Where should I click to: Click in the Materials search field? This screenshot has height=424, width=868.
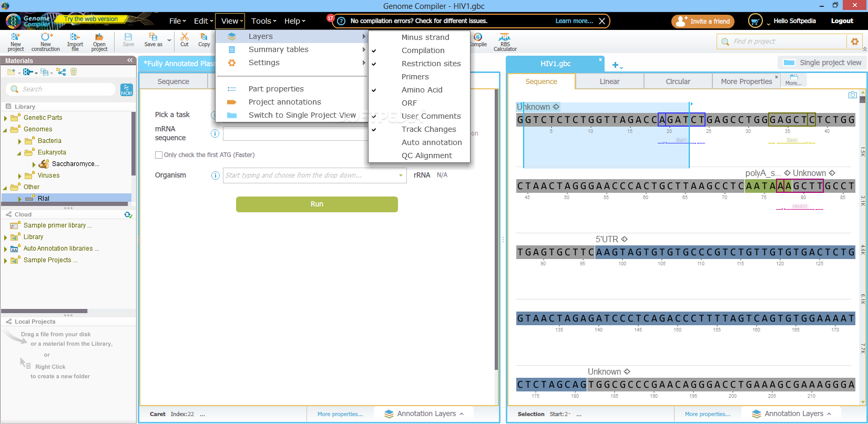point(60,89)
